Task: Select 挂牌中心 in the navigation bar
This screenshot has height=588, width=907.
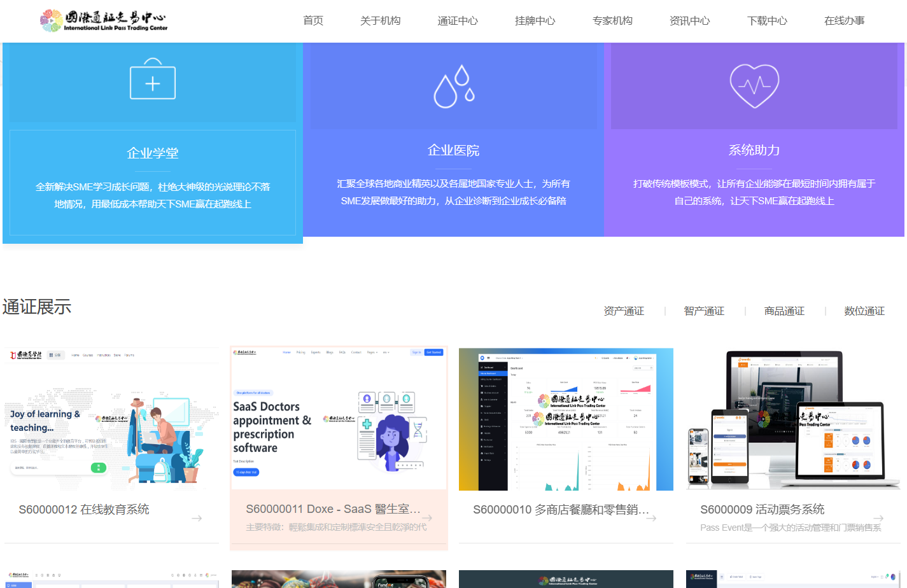Action: pyautogui.click(x=535, y=20)
